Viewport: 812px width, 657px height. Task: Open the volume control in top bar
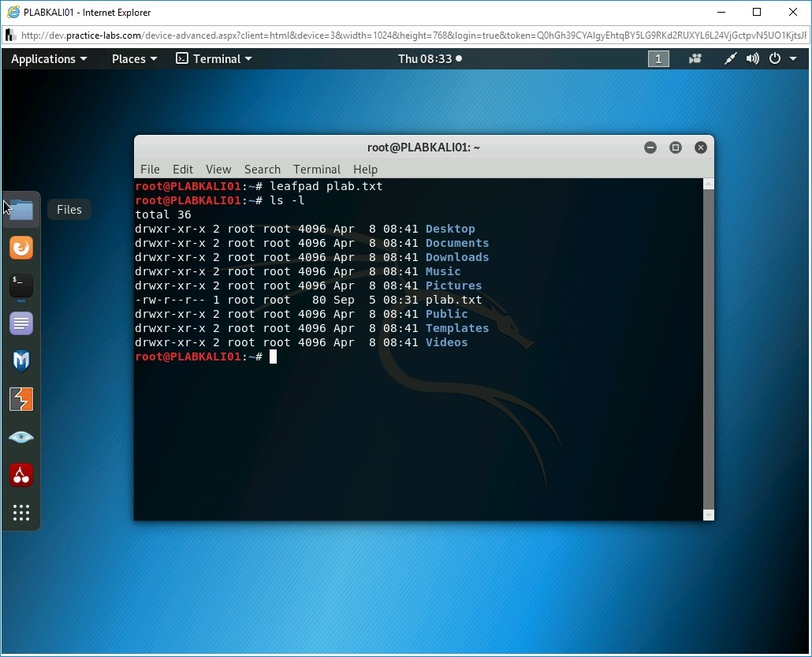pyautogui.click(x=753, y=59)
